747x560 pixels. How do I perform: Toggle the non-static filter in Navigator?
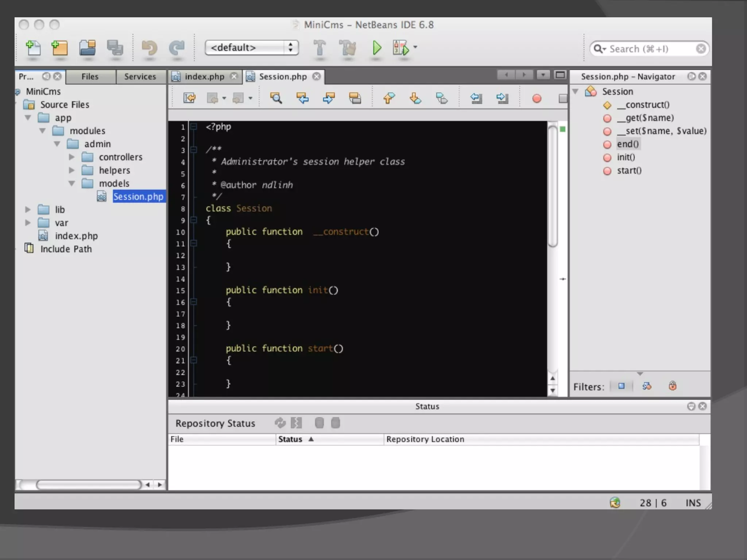(647, 386)
